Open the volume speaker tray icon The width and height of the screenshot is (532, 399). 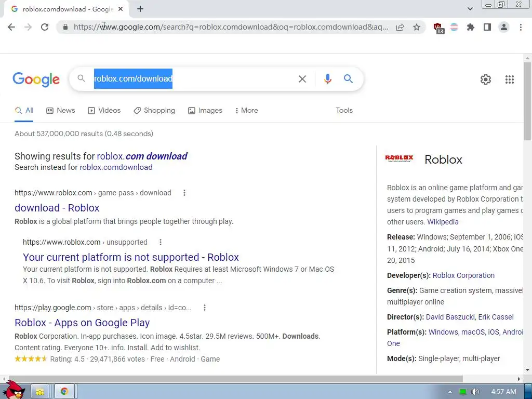click(475, 392)
